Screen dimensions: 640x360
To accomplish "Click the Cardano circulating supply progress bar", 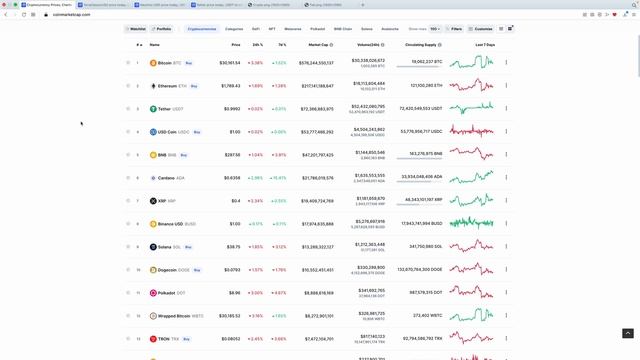I will click(x=419, y=182).
